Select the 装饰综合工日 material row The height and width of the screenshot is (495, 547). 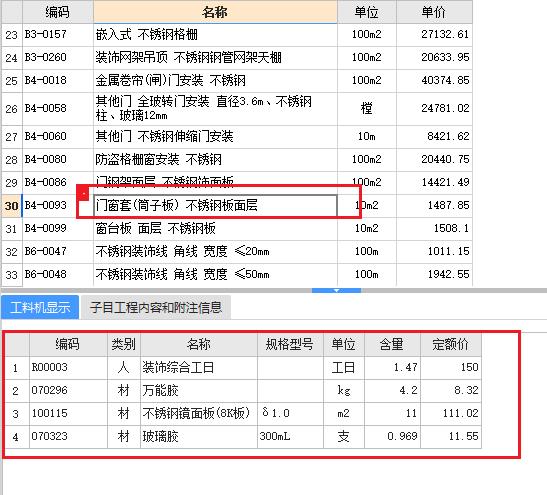pyautogui.click(x=243, y=368)
